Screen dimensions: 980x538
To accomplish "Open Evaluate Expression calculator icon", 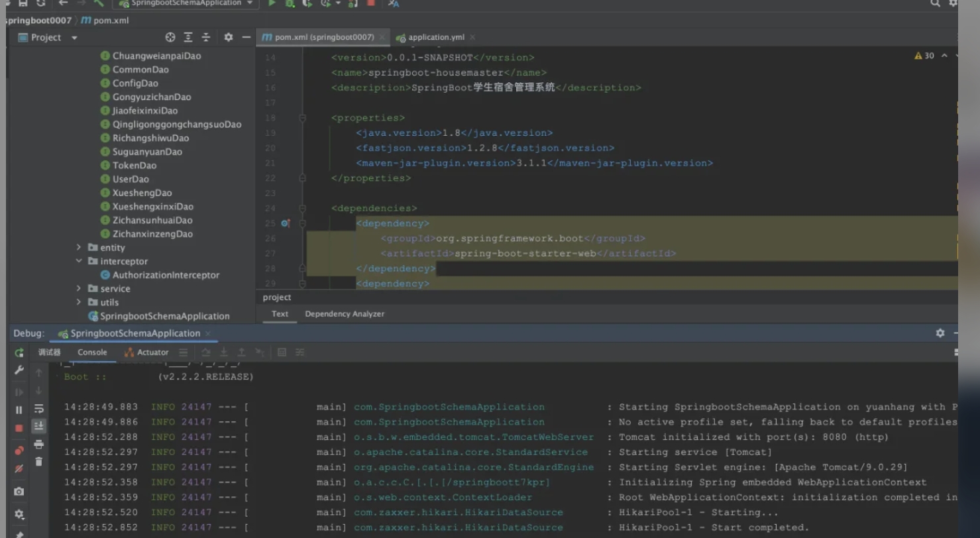I will click(282, 352).
